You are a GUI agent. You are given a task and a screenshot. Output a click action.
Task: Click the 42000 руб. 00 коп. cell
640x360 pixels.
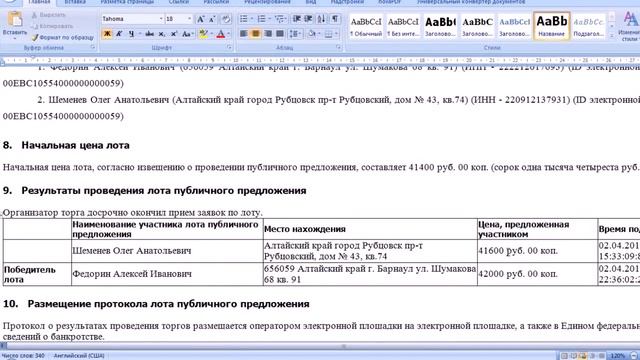[538, 274]
